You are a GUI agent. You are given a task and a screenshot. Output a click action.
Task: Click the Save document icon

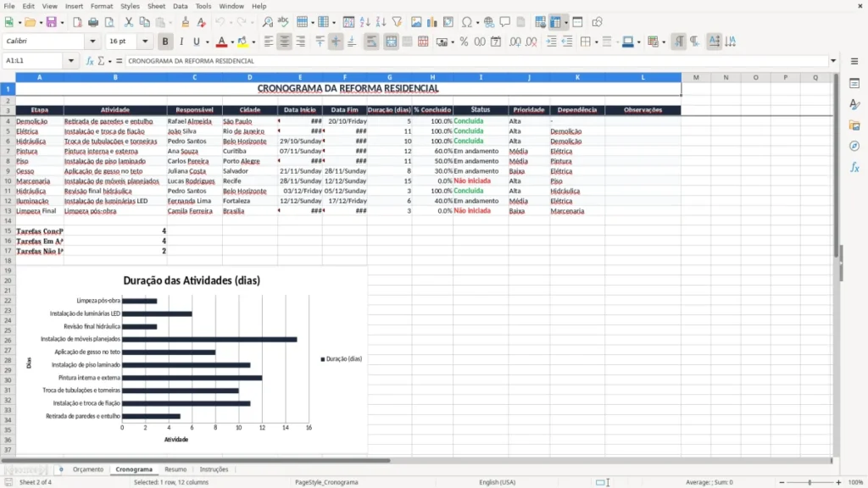click(x=52, y=22)
